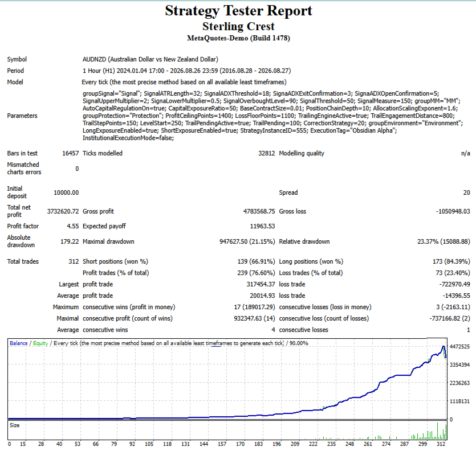Click Expected payoff value 11963.53
The width and height of the screenshot is (476, 451).
[262, 226]
